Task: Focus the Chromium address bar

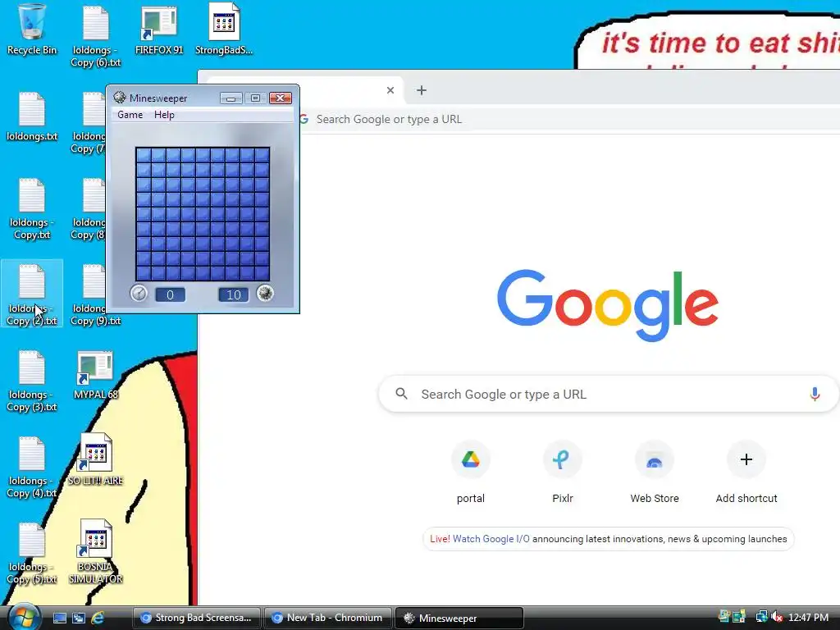Action: [568, 119]
